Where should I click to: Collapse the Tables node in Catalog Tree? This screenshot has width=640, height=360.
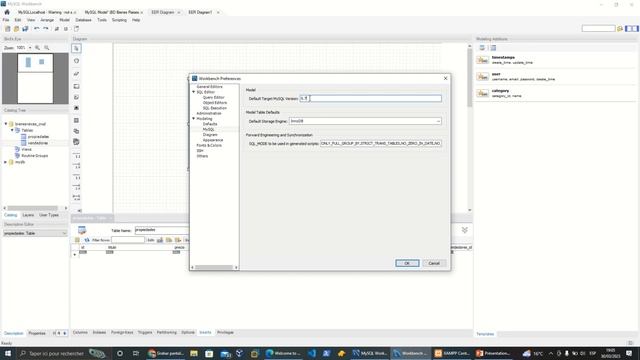(x=12, y=130)
